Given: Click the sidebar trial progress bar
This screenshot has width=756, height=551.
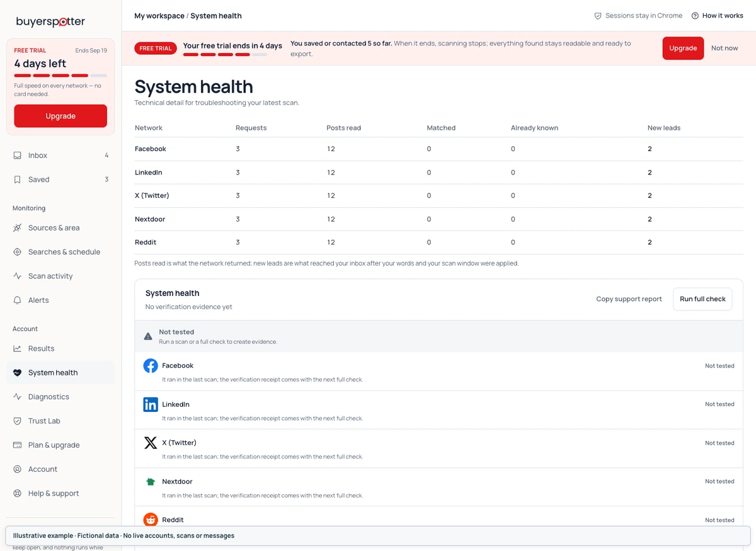Looking at the screenshot, I should (x=60, y=76).
